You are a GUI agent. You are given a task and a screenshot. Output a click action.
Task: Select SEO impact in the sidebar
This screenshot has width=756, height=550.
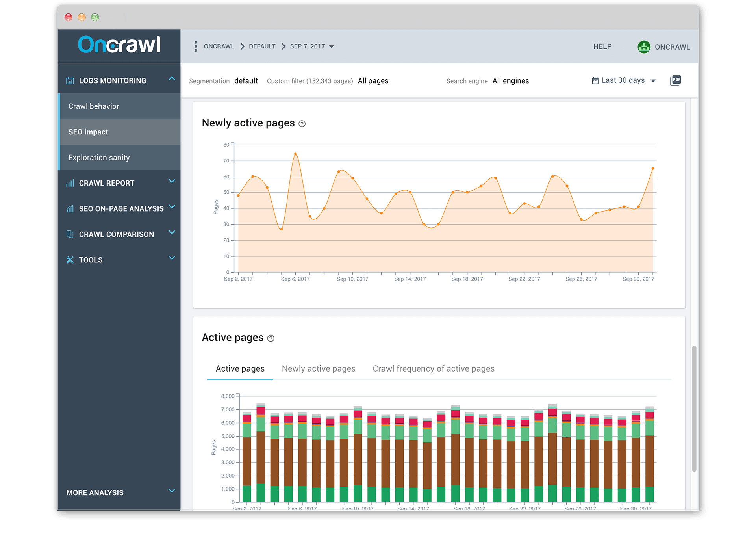coord(88,132)
